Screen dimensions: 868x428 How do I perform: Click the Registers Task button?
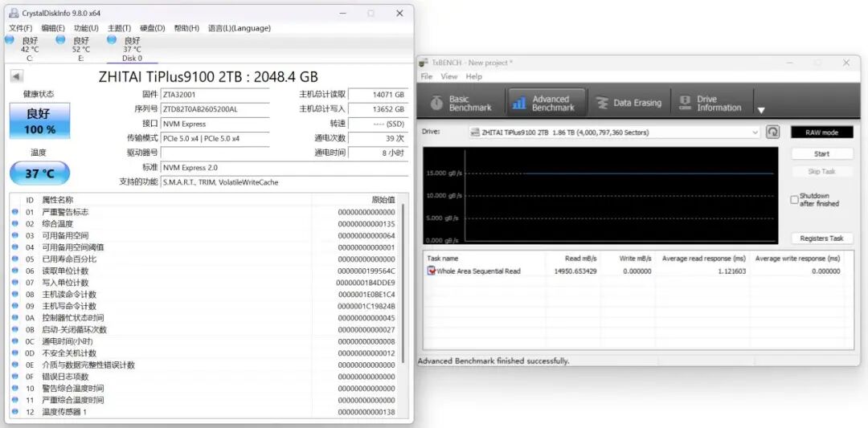pos(822,238)
